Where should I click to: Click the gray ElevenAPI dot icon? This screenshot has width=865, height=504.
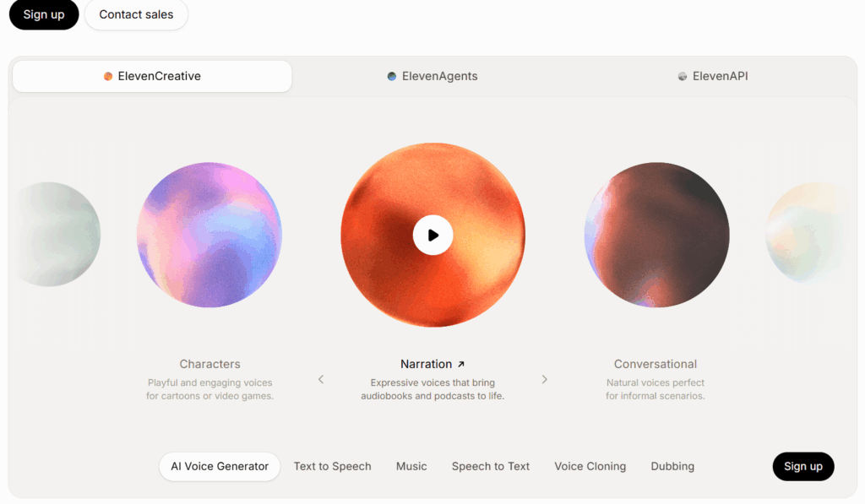(x=683, y=76)
